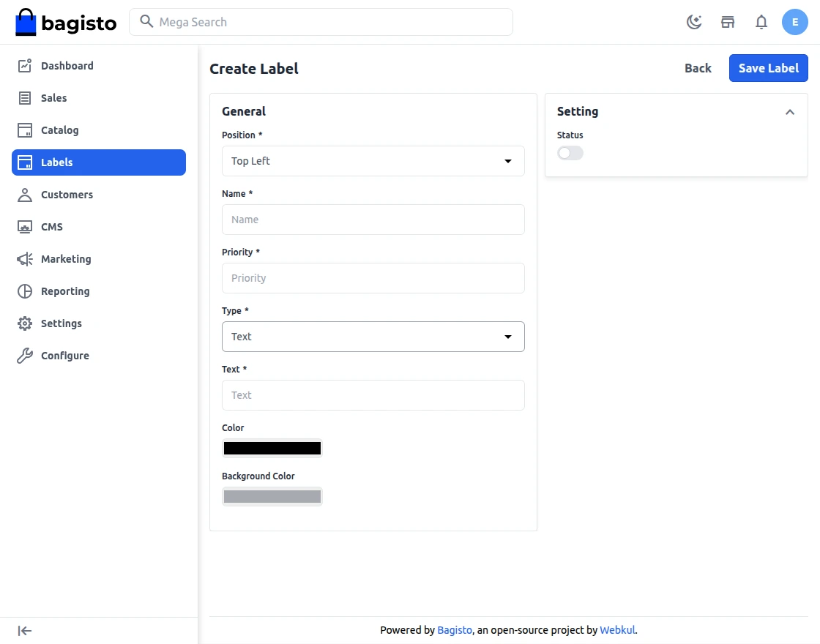
Task: Click Save Label button
Action: [x=768, y=68]
